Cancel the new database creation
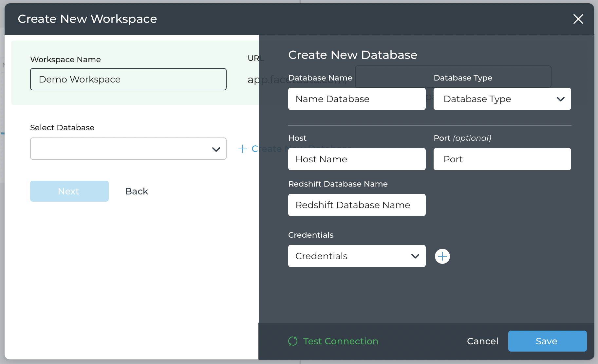Screen dimensions: 598x364 [482, 341]
